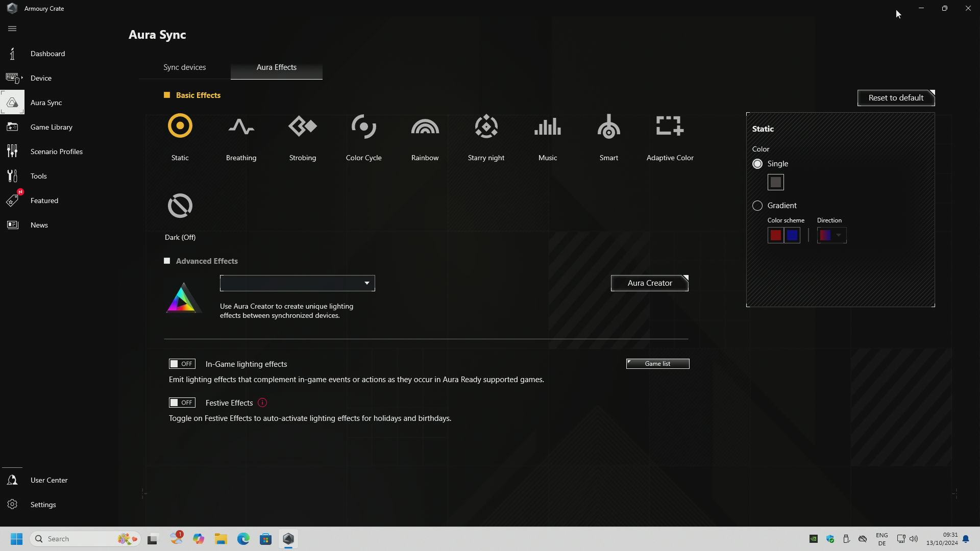Screen dimensions: 980x551
Task: Open the notification bell in tray
Action: click(966, 539)
